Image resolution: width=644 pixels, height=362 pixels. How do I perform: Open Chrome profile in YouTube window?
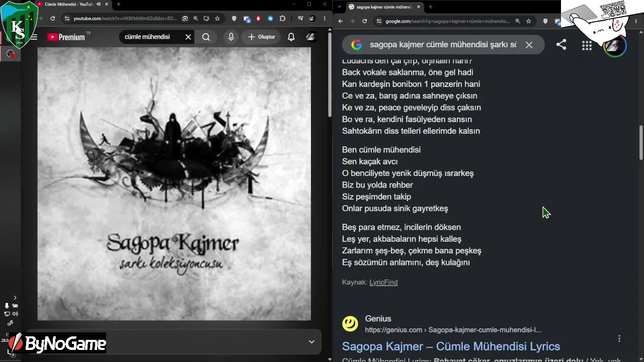(x=312, y=19)
